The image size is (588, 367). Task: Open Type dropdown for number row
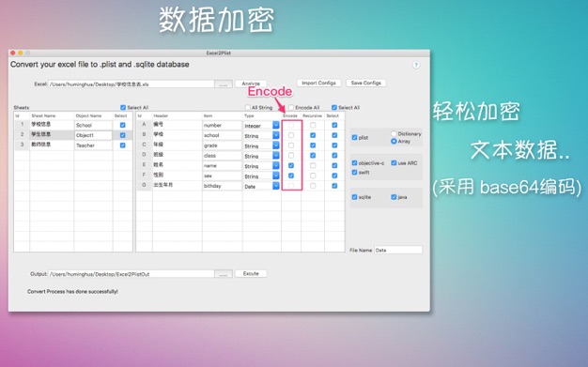276,126
